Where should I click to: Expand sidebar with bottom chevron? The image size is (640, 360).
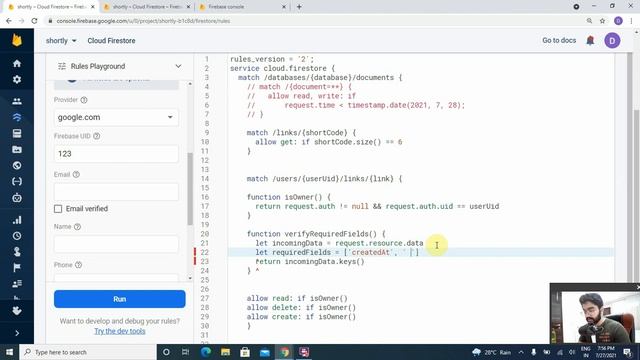click(x=17, y=333)
